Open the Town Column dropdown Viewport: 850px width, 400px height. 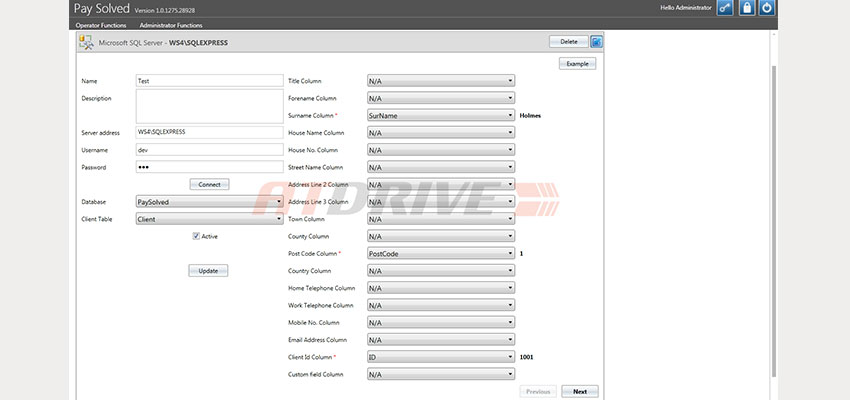coord(441,219)
